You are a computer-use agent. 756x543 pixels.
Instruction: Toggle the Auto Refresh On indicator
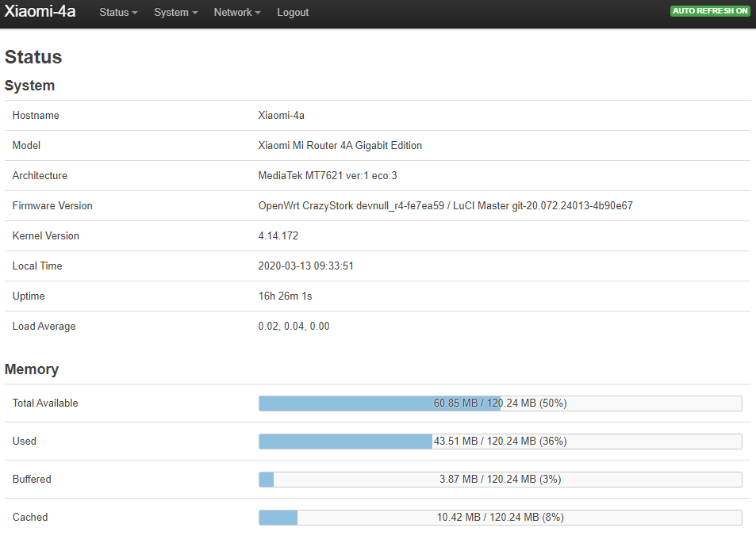[710, 10]
